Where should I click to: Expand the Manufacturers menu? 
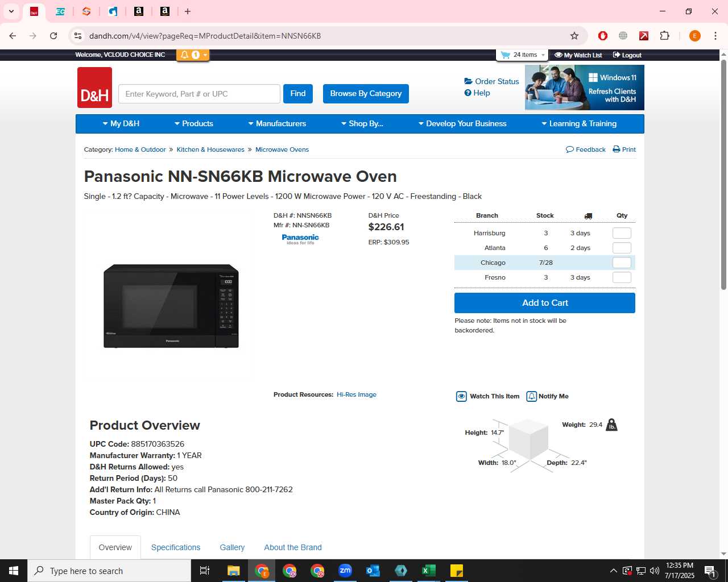tap(277, 123)
